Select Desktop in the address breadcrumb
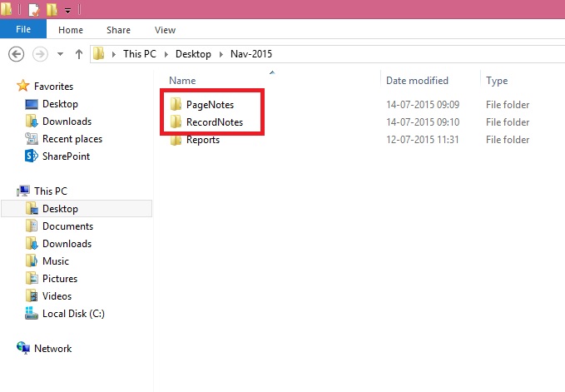The height and width of the screenshot is (392, 565). pyautogui.click(x=194, y=54)
